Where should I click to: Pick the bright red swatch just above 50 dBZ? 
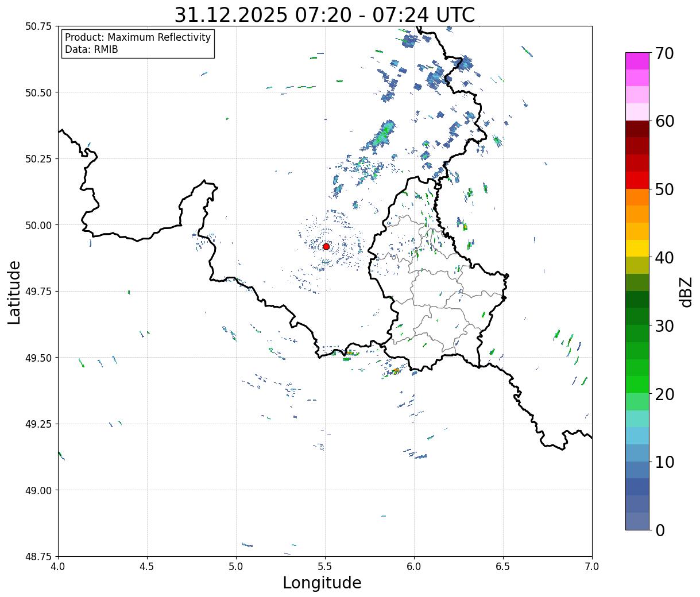pyautogui.click(x=637, y=180)
